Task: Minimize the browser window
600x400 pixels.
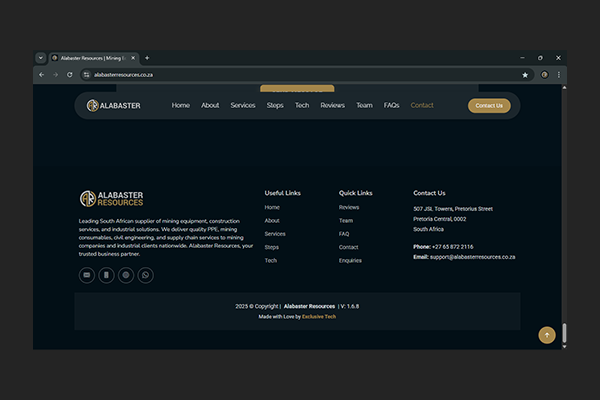Action: tap(522, 58)
